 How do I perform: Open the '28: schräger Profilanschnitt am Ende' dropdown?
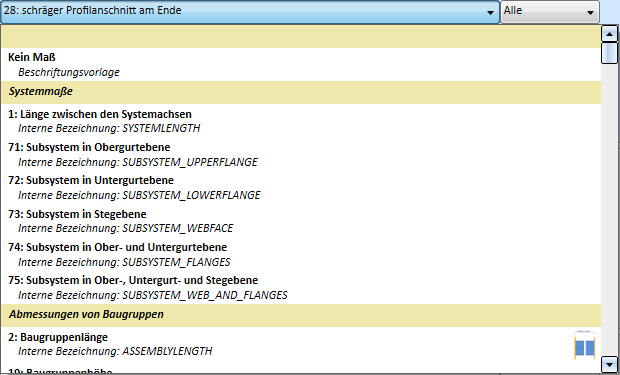(250, 11)
